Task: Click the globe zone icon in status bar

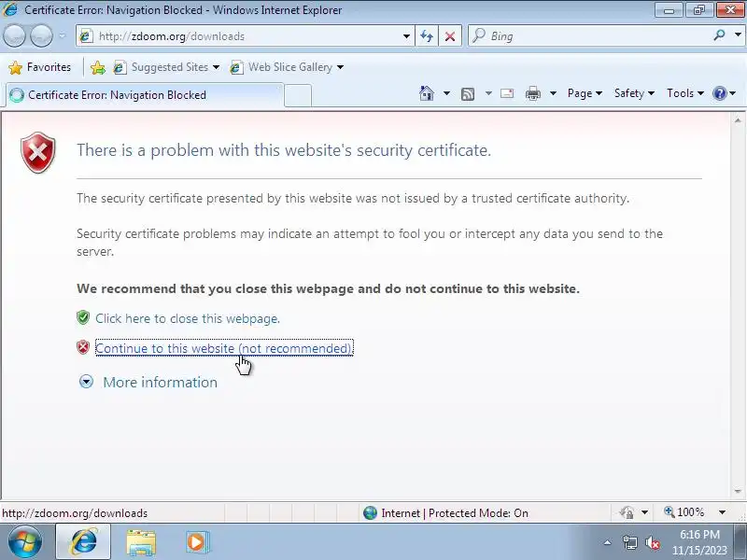Action: pos(370,512)
